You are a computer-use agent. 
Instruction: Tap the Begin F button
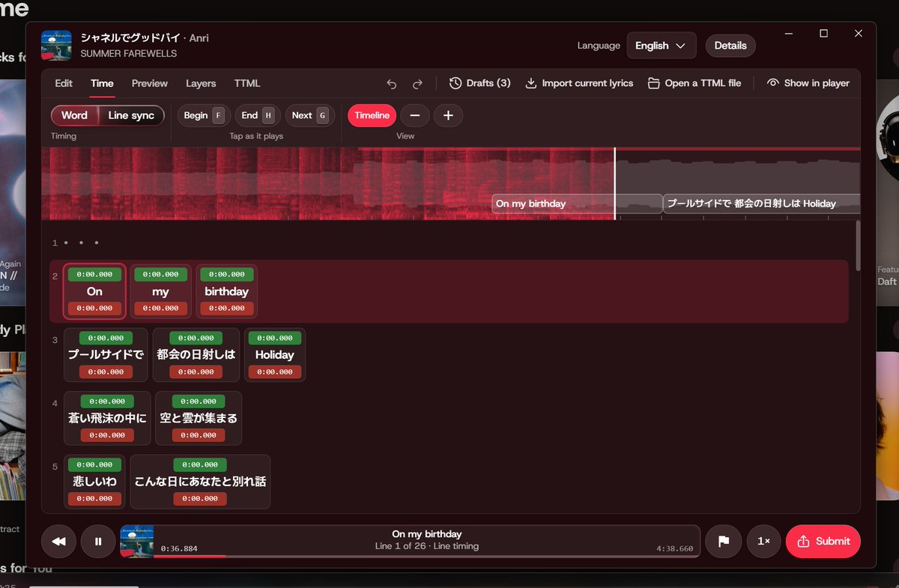[x=204, y=115]
